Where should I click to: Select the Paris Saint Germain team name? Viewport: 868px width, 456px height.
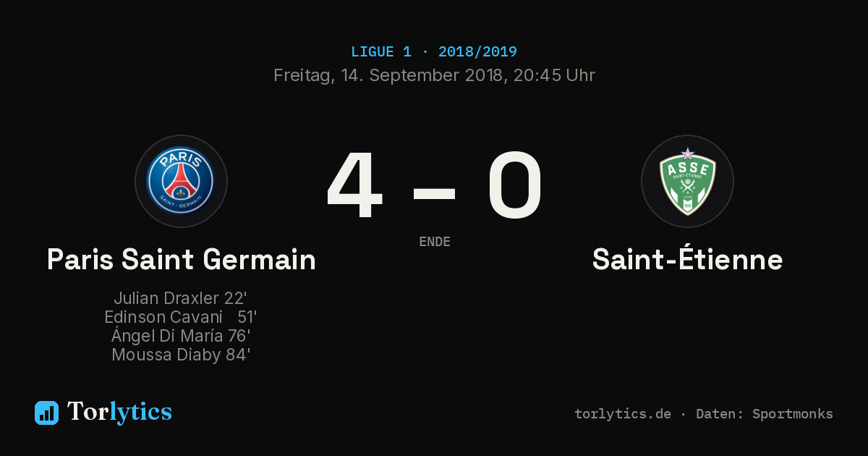(x=182, y=259)
